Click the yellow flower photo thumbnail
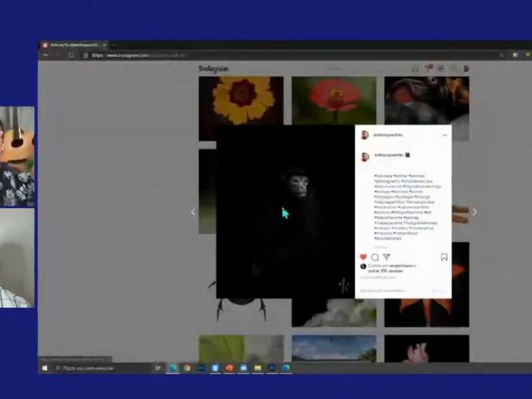Image resolution: width=532 pixels, height=399 pixels. click(x=241, y=100)
